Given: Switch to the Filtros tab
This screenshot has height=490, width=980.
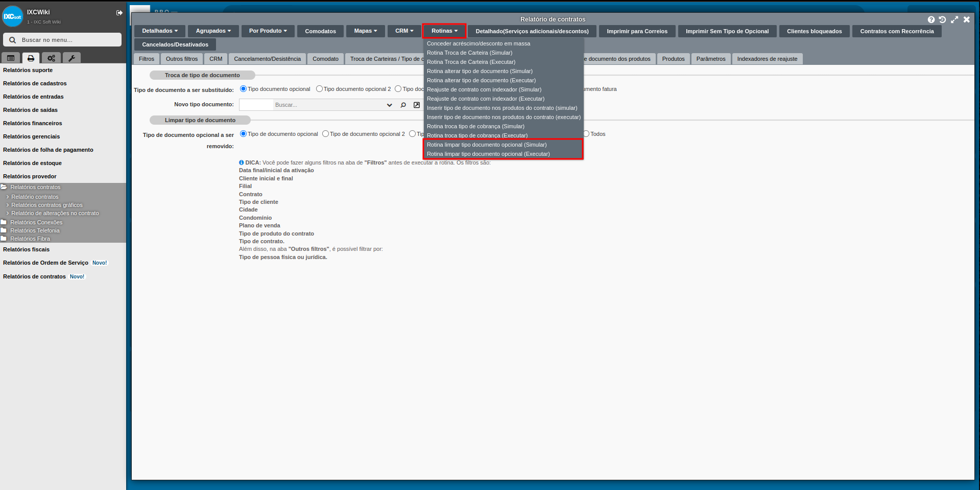Looking at the screenshot, I should (x=147, y=59).
